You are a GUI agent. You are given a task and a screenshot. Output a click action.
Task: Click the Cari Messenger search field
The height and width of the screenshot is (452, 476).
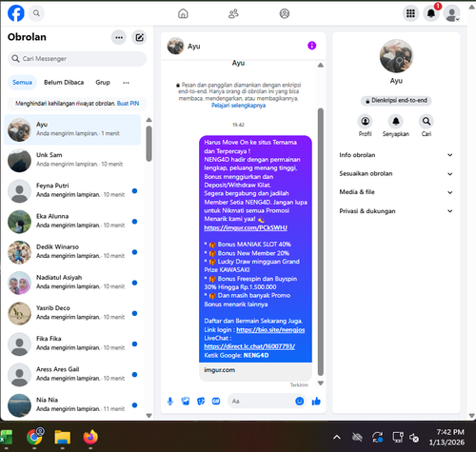[77, 59]
